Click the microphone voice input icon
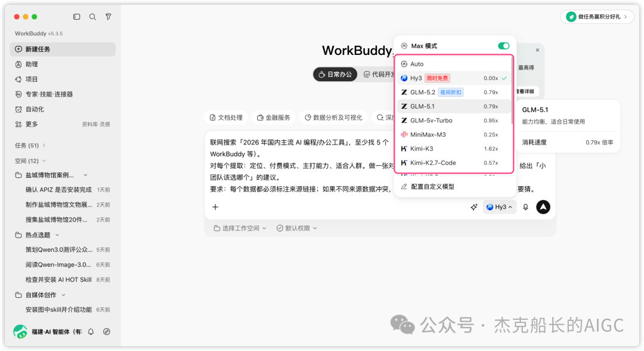This screenshot has width=644, height=351. pyautogui.click(x=525, y=207)
